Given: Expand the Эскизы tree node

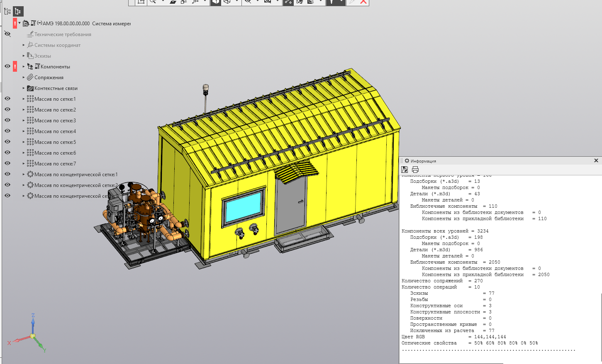Looking at the screenshot, I should coord(24,56).
